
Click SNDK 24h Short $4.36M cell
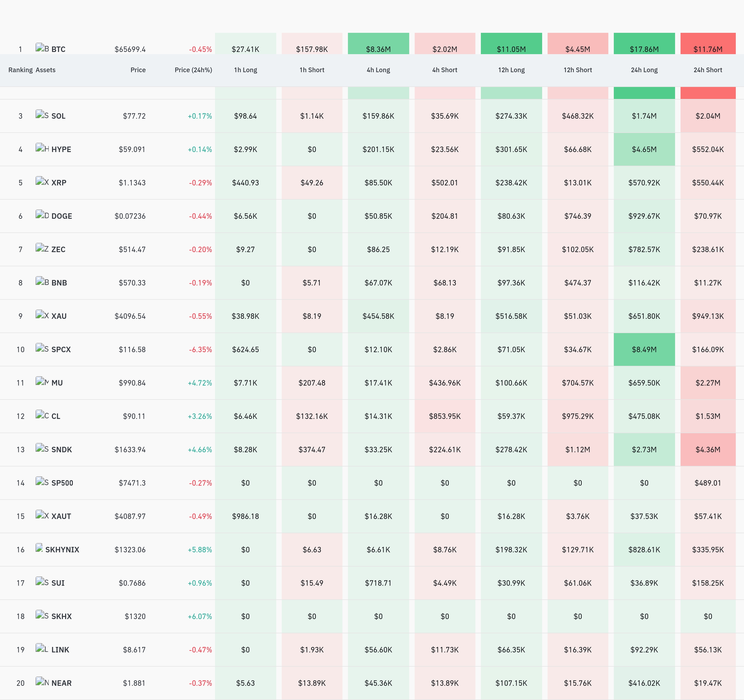coord(708,450)
